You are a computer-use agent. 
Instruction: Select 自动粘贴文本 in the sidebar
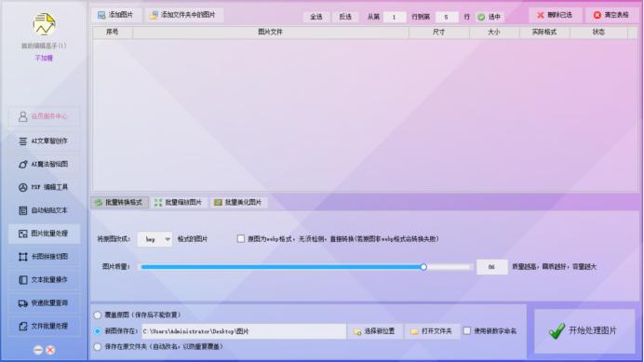[x=44, y=210]
